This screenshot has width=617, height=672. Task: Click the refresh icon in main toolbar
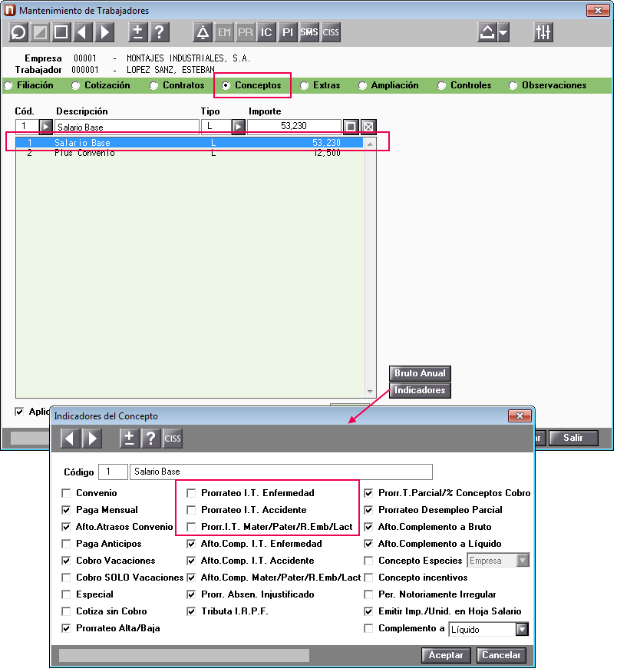[18, 32]
